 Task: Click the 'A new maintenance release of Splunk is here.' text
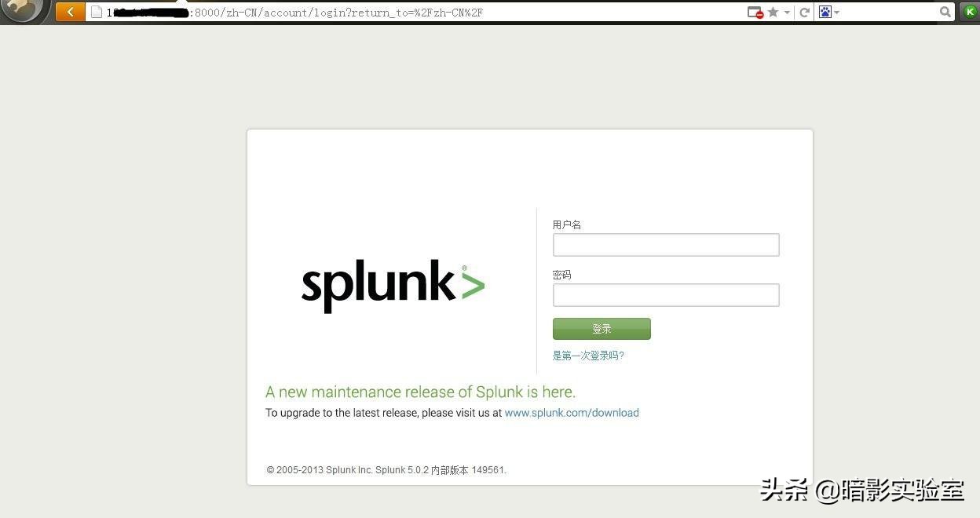coord(420,392)
